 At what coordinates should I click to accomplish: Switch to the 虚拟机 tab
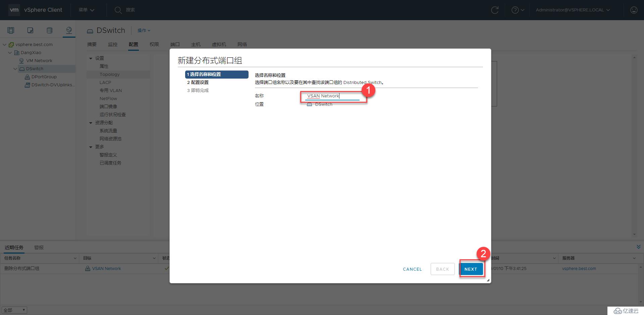(219, 44)
